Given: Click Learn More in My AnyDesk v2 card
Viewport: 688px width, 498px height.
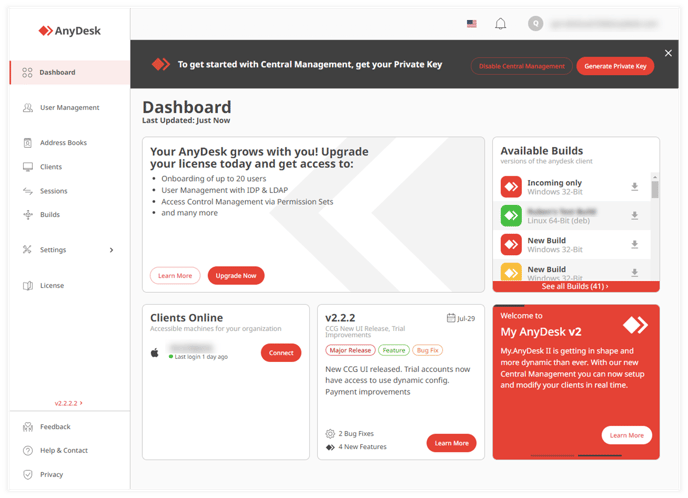Looking at the screenshot, I should [627, 435].
